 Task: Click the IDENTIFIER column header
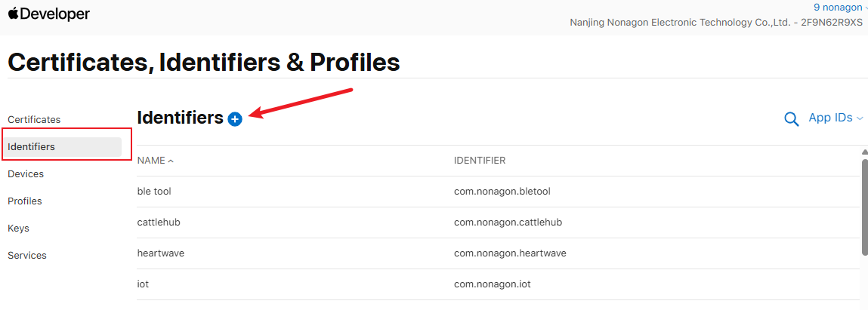click(x=480, y=161)
